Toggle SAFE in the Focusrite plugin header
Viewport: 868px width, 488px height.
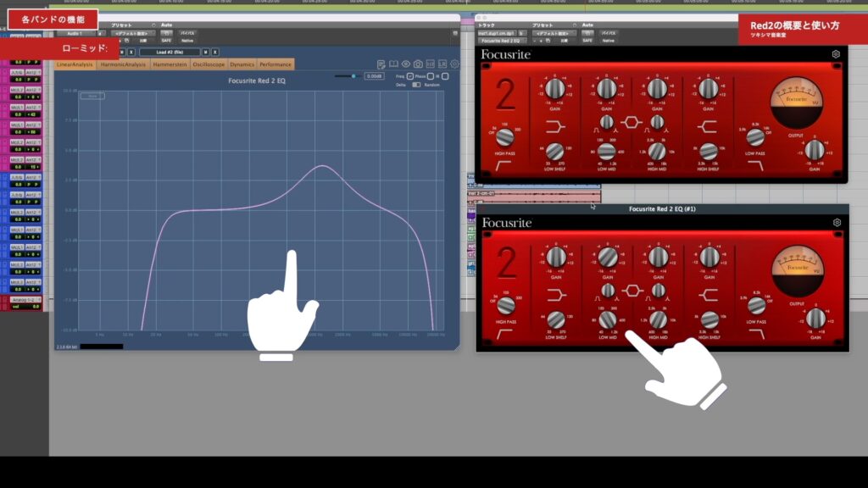[x=587, y=41]
